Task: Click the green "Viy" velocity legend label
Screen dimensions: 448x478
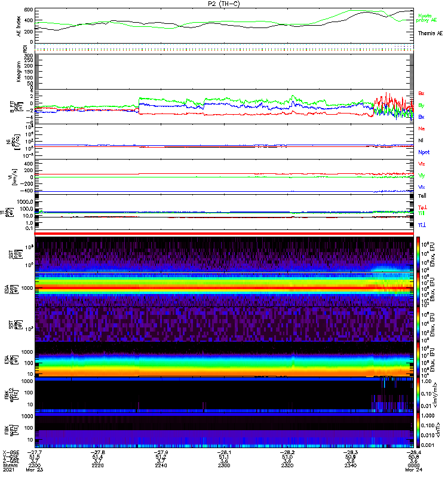Action: 422,176
